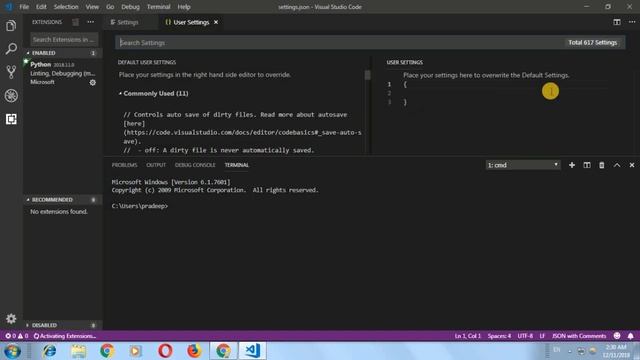Image resolution: width=640 pixels, height=360 pixels.
Task: Change end of line via LF
Action: (542, 336)
